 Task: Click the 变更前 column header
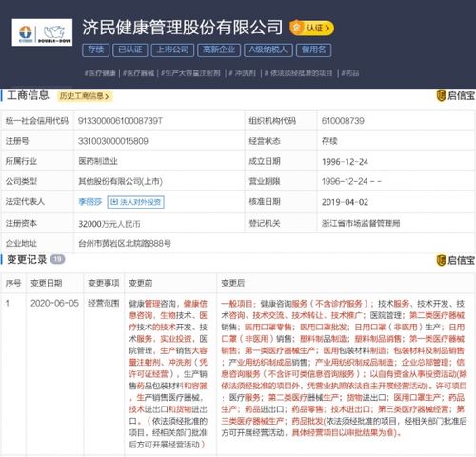pyautogui.click(x=141, y=283)
